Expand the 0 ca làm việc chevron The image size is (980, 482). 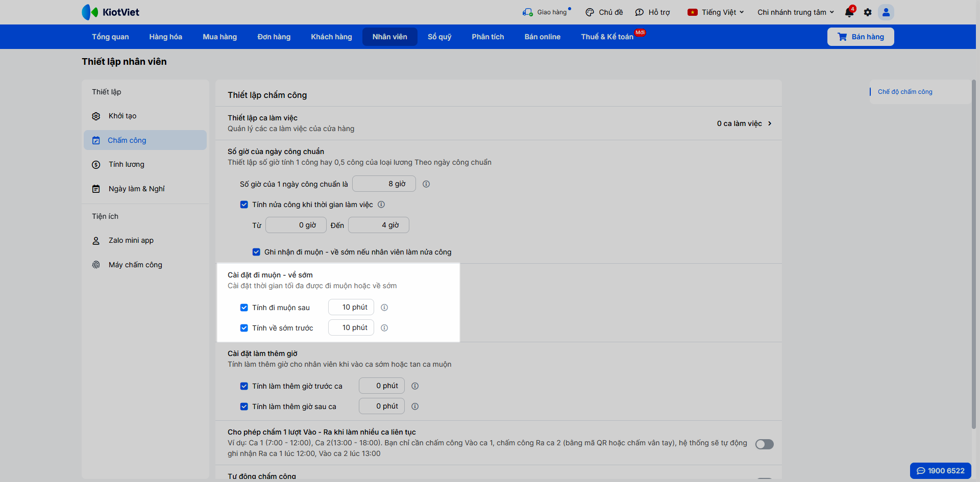click(x=770, y=123)
